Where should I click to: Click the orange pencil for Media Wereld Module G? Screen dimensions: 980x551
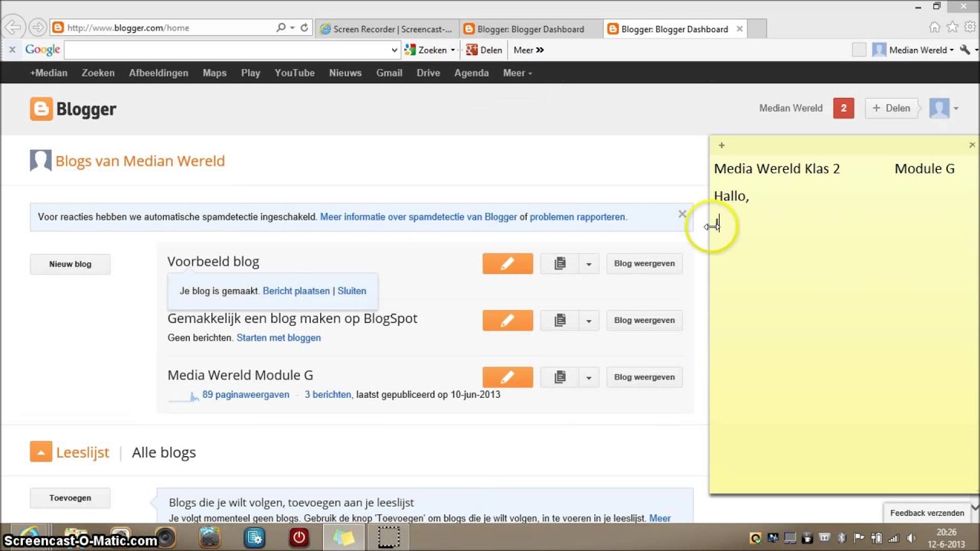coord(508,377)
